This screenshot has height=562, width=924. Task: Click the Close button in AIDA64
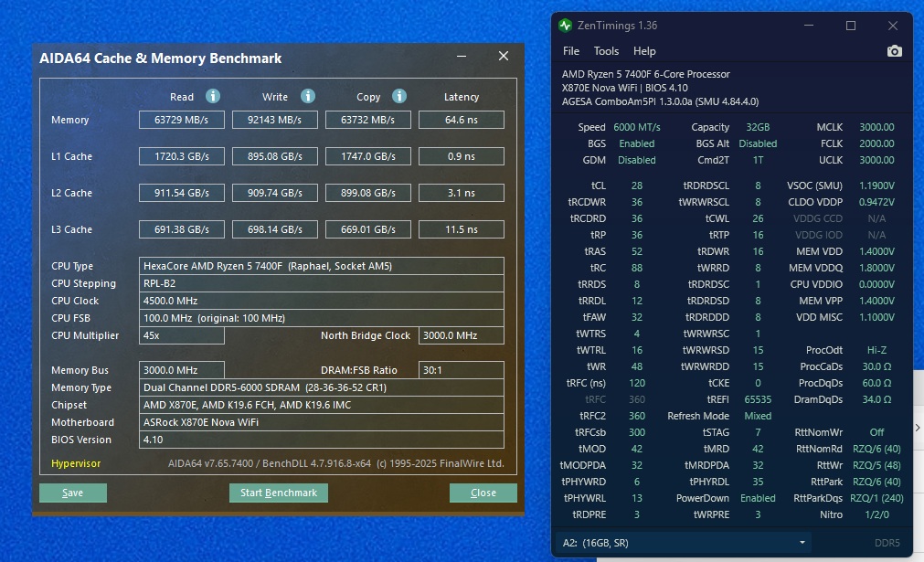click(483, 493)
